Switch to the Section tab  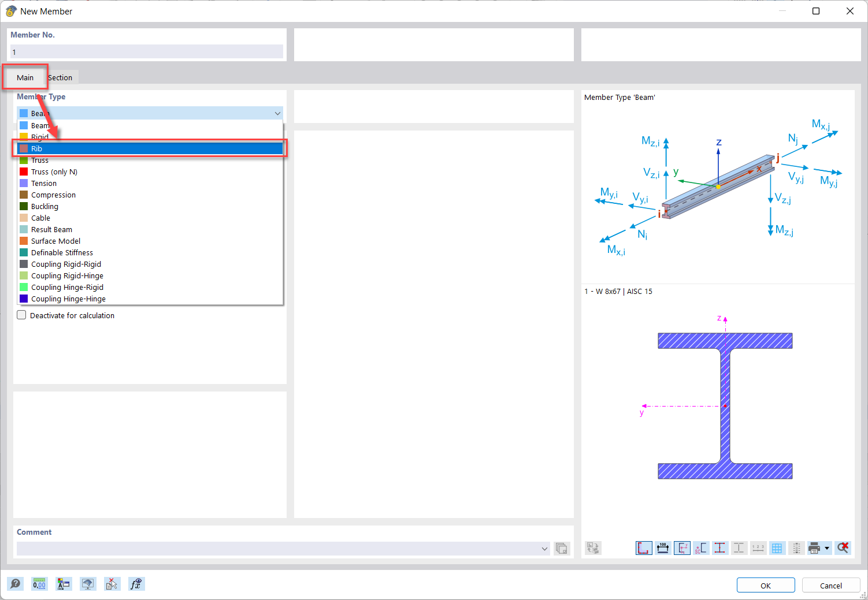(x=60, y=77)
